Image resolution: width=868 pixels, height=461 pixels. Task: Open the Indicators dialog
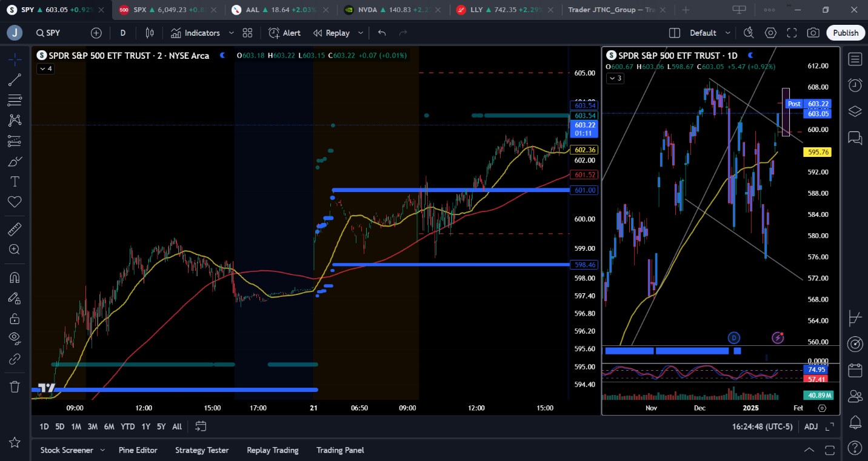click(195, 33)
